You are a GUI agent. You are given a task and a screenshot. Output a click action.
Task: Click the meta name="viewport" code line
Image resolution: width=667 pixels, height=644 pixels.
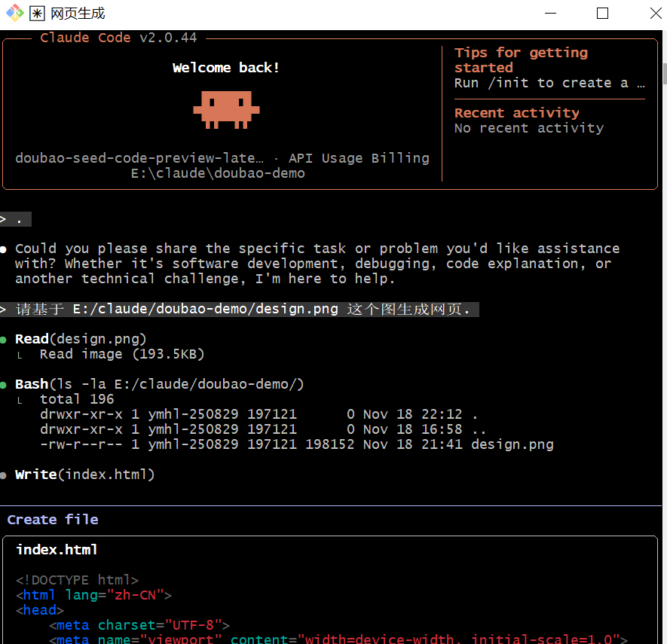(x=338, y=639)
